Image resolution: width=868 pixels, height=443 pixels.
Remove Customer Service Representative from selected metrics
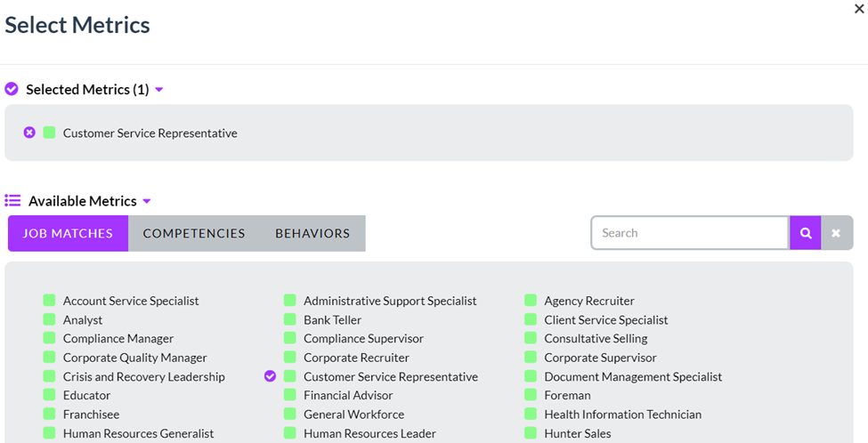pos(29,133)
